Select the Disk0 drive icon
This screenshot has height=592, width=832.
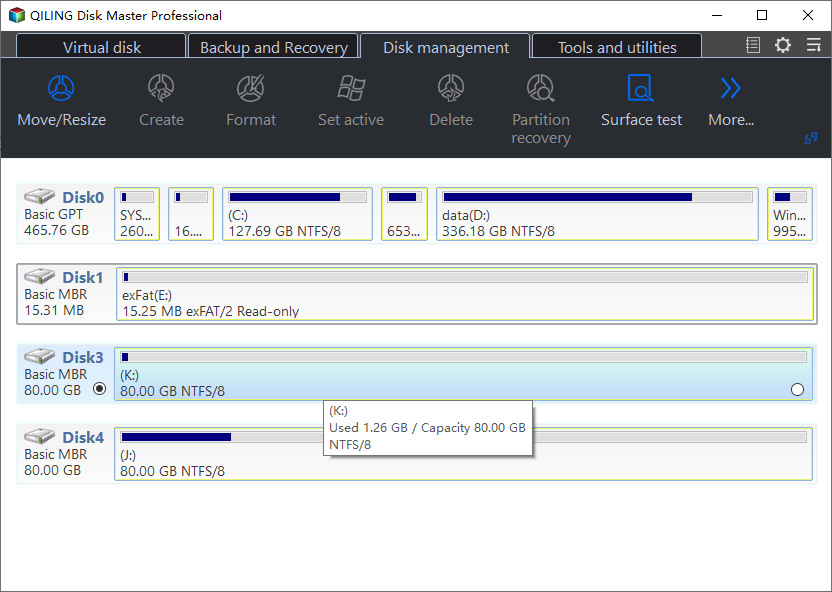(x=39, y=196)
